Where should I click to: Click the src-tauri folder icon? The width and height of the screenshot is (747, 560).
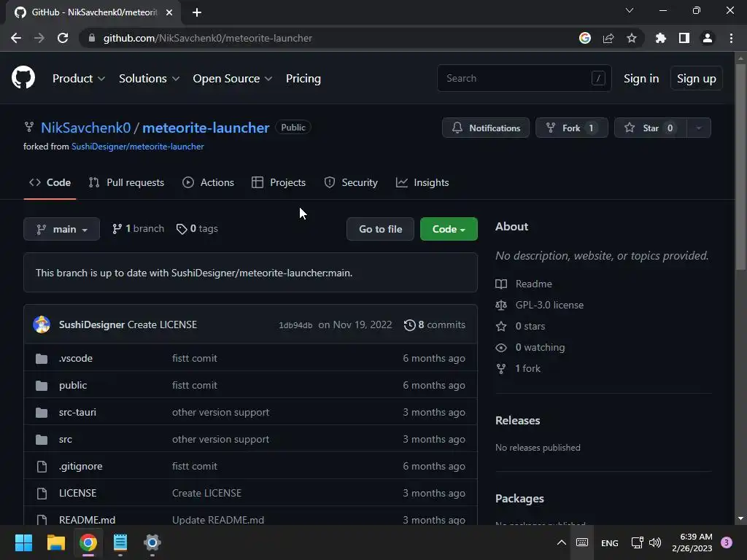[x=42, y=413]
